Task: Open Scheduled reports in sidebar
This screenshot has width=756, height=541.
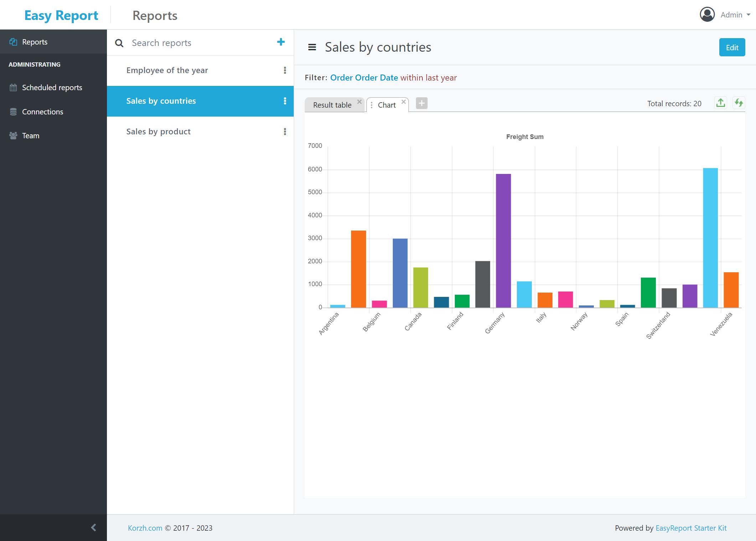Action: [x=52, y=88]
